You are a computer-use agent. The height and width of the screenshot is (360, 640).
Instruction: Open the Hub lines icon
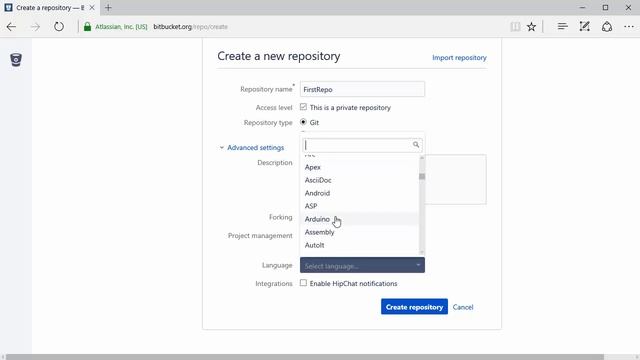(563, 27)
